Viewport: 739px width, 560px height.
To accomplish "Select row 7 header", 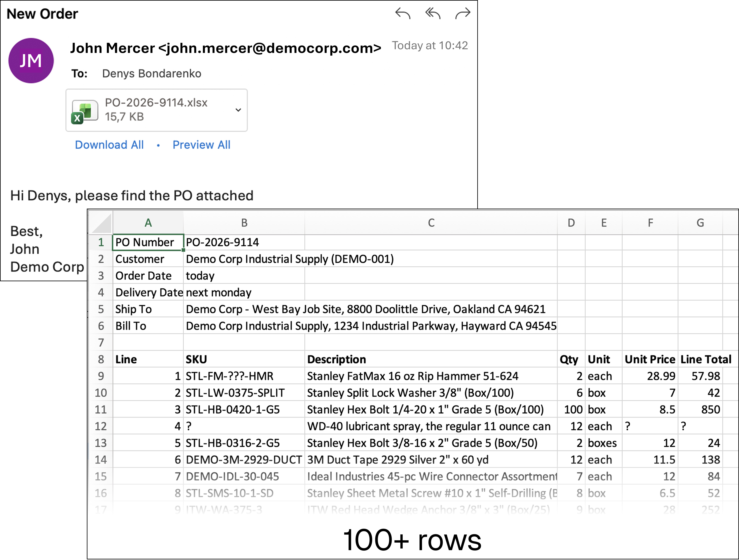I will pos(101,342).
